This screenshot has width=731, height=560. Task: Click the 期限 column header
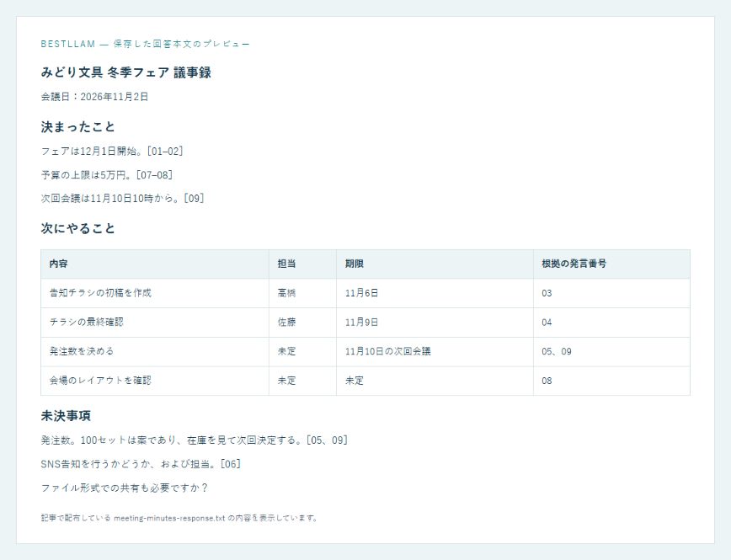coord(435,264)
